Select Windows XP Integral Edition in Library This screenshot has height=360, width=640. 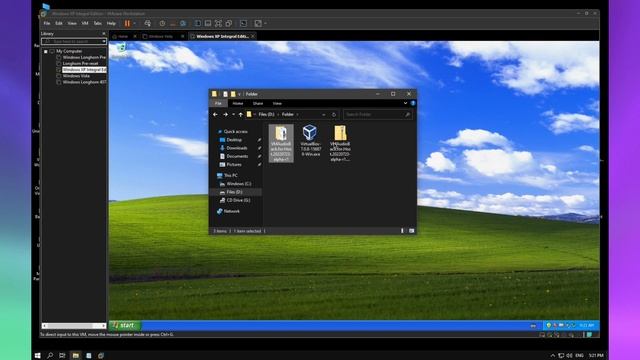pos(84,70)
